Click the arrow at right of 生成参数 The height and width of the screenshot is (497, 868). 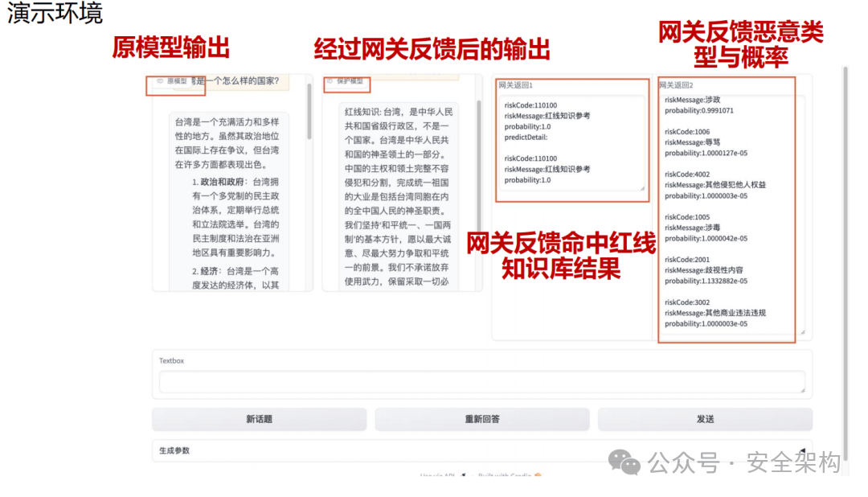(x=802, y=450)
